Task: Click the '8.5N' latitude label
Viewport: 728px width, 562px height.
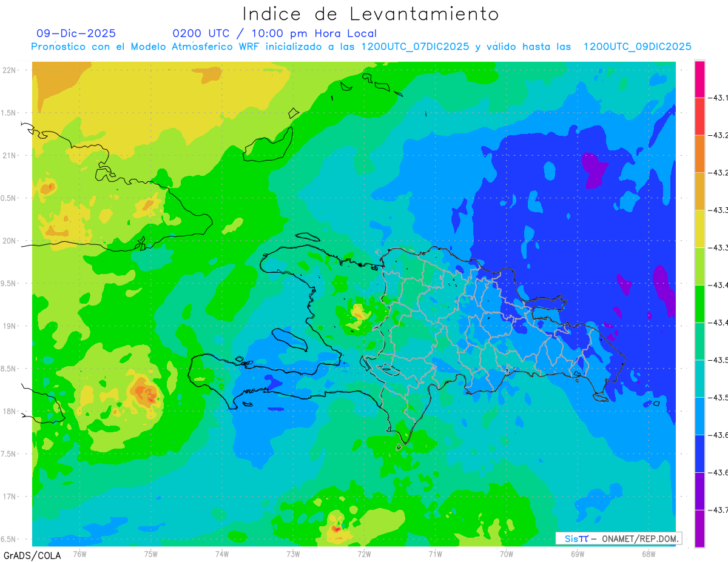Action: click(x=9, y=369)
